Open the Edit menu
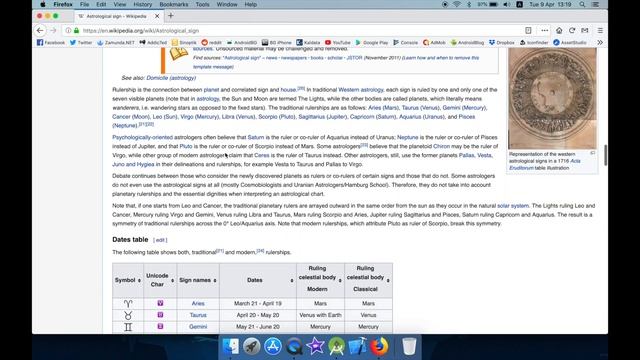This screenshot has width=640, height=360. tap(101, 4)
